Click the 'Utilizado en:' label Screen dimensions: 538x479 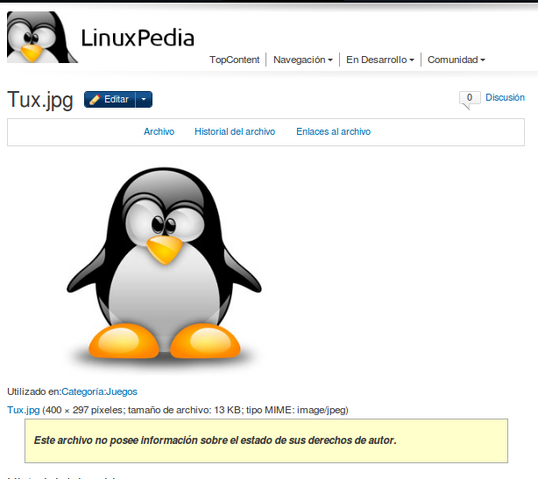click(34, 392)
